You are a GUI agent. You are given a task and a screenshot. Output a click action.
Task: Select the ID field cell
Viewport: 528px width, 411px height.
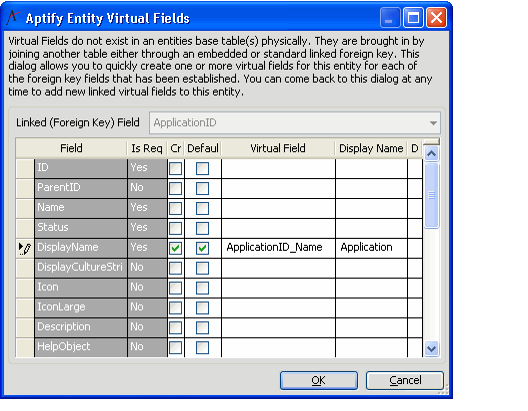[80, 168]
